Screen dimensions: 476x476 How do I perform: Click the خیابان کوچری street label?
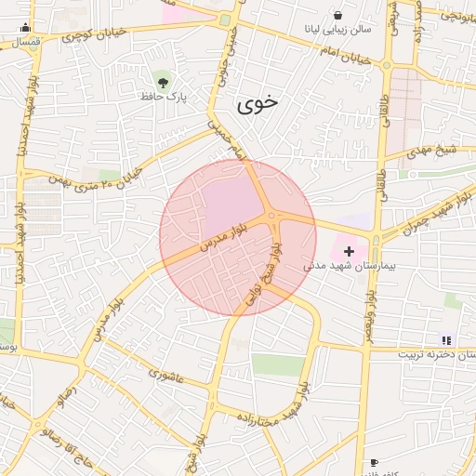94,35
